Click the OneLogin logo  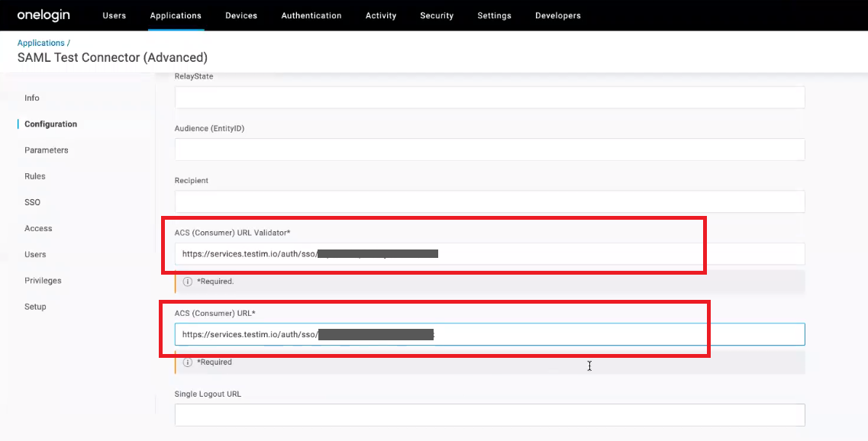(46, 15)
